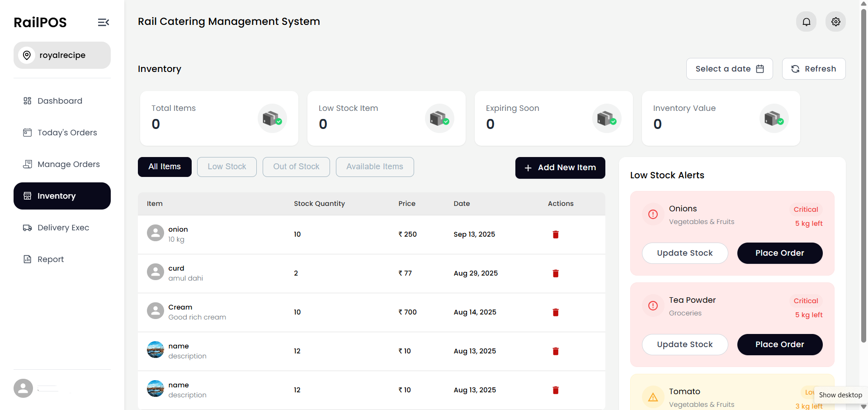The image size is (868, 410).
Task: Delete the onion item using trash icon
Action: point(556,234)
